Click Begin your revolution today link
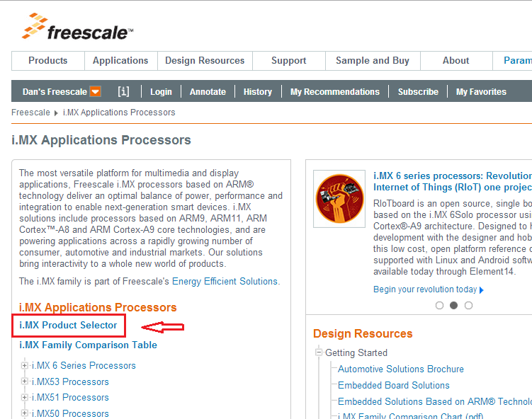Screen dimensions: 532x419 [425, 289]
